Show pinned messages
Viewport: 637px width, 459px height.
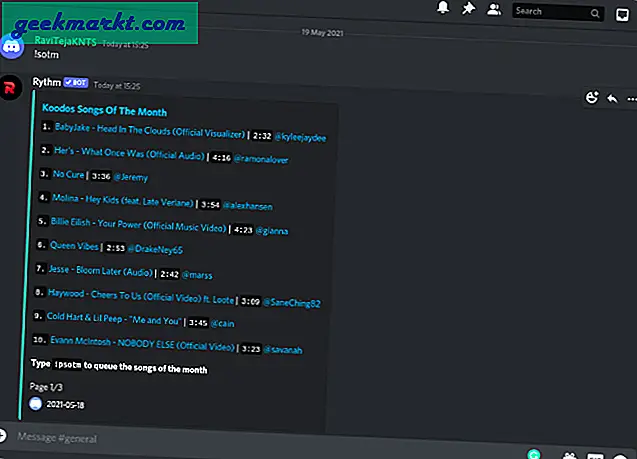(468, 9)
